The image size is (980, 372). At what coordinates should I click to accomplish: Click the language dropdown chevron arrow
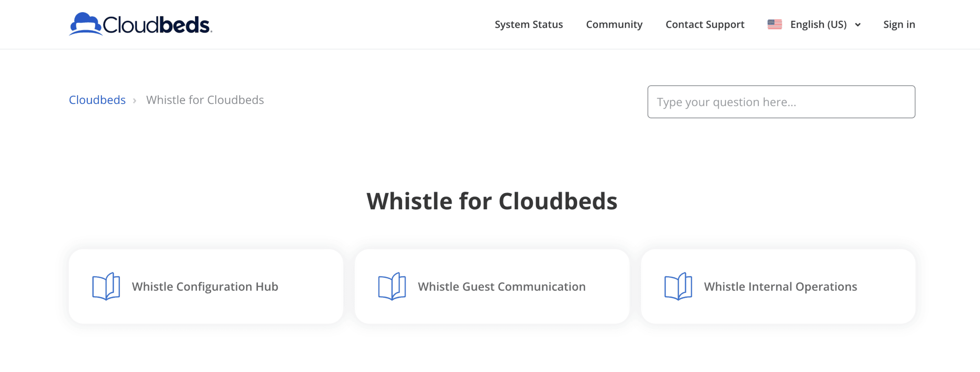858,25
